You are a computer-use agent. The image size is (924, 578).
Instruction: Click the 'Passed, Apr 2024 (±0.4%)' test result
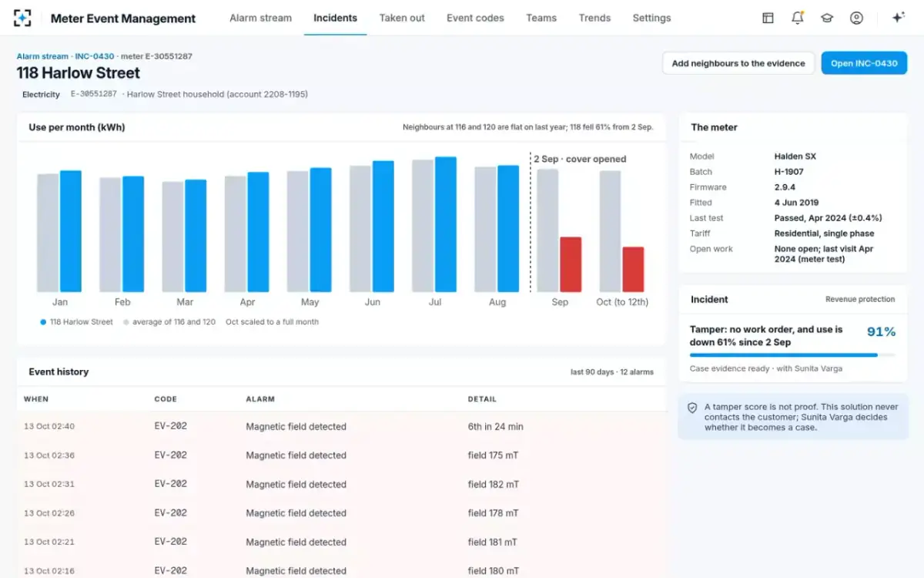coord(829,218)
